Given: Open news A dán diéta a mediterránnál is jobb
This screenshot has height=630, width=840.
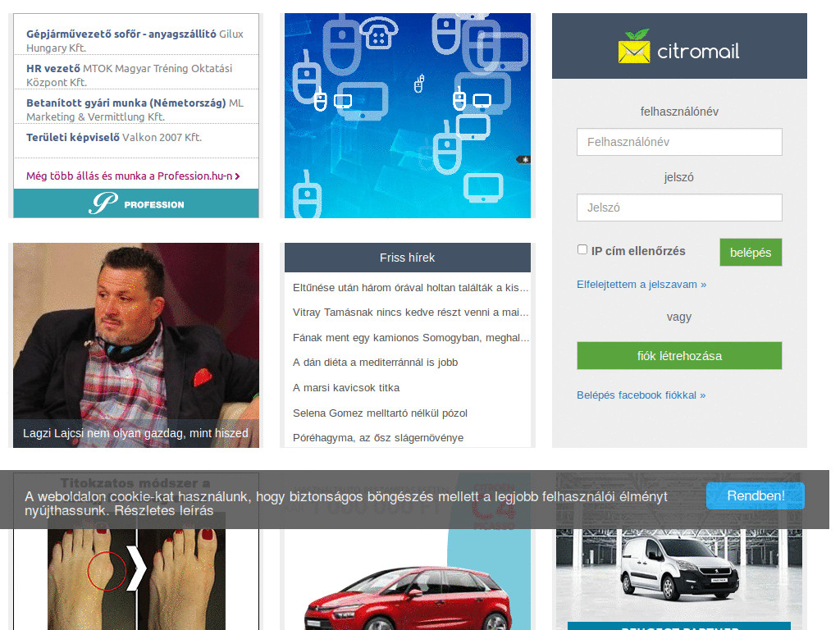Looking at the screenshot, I should click(x=376, y=363).
